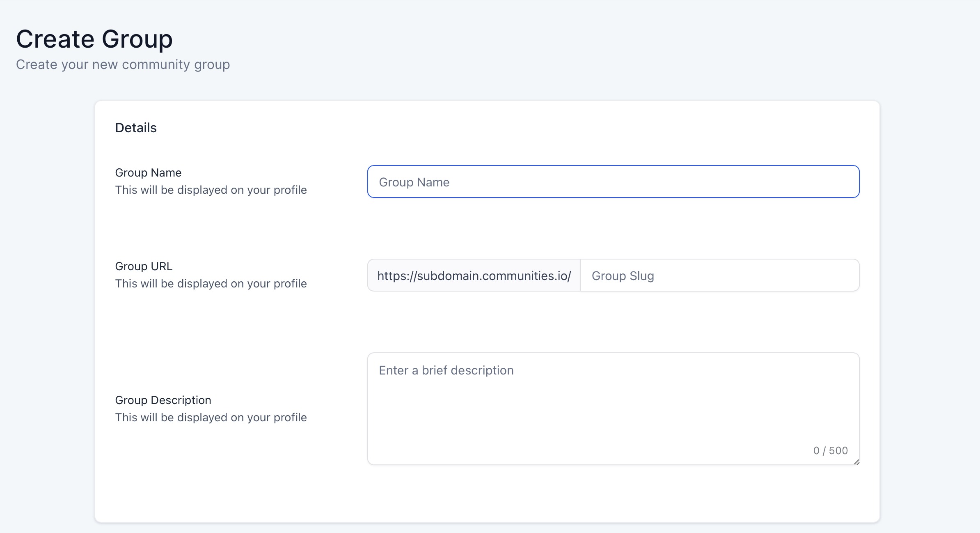This screenshot has width=980, height=533.
Task: Click helper text beneath Group URL label
Action: pyautogui.click(x=211, y=283)
